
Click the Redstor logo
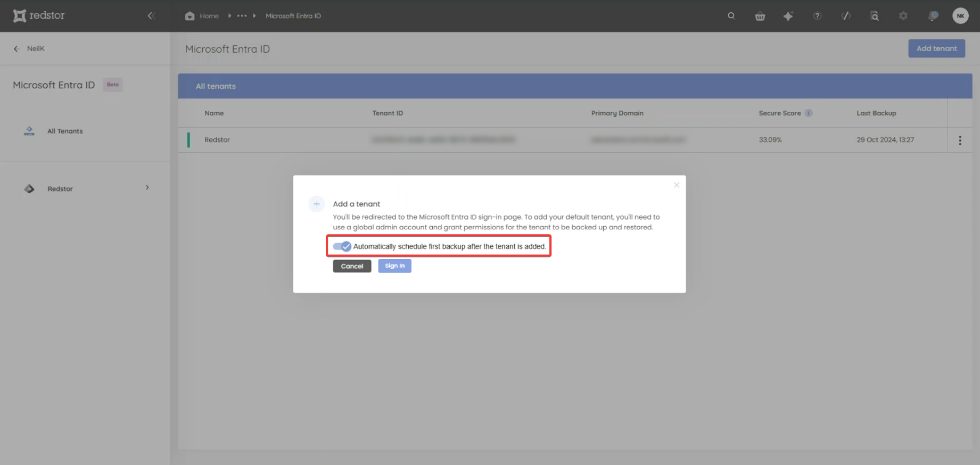(x=39, y=15)
